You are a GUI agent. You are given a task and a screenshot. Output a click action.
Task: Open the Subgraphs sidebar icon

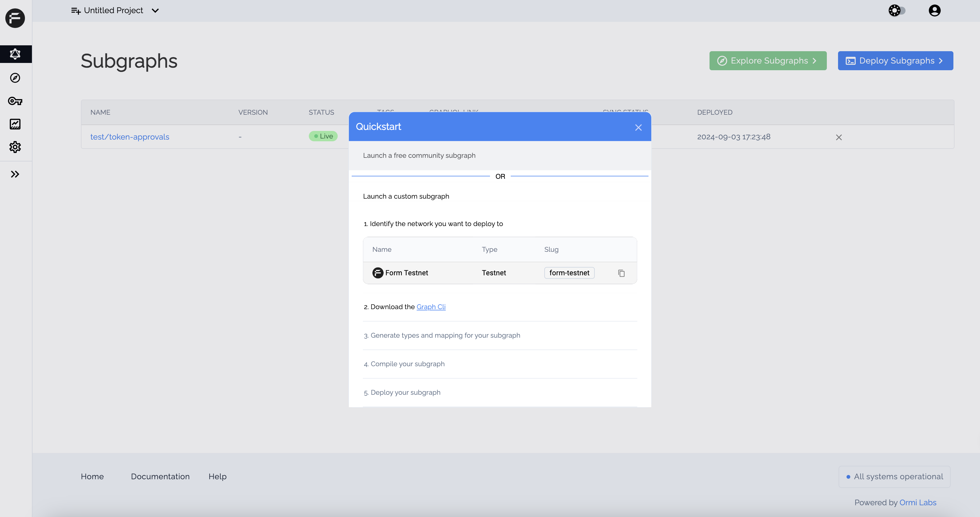coord(15,54)
